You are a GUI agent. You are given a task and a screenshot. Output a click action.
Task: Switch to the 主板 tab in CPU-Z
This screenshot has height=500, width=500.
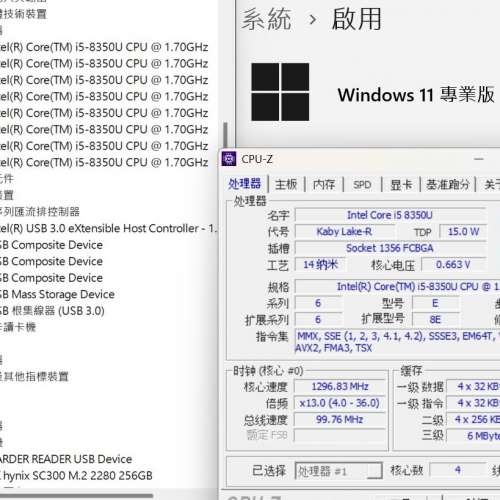[286, 184]
